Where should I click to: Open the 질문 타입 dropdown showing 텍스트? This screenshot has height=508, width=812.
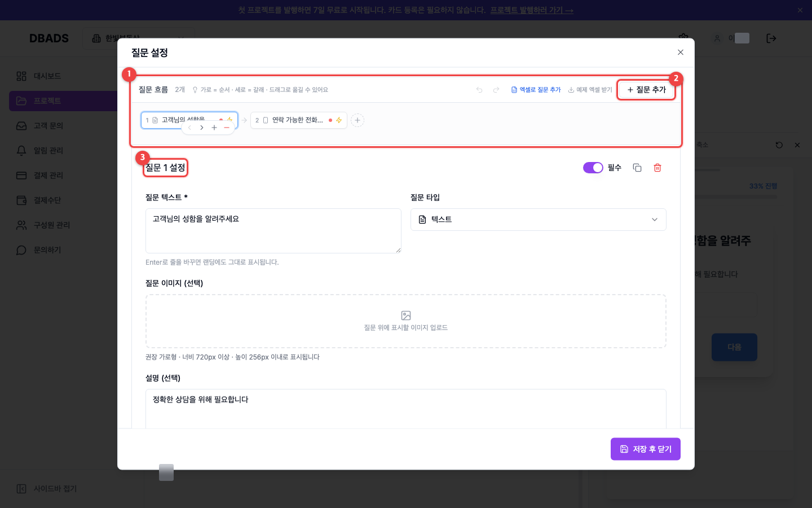539,220
